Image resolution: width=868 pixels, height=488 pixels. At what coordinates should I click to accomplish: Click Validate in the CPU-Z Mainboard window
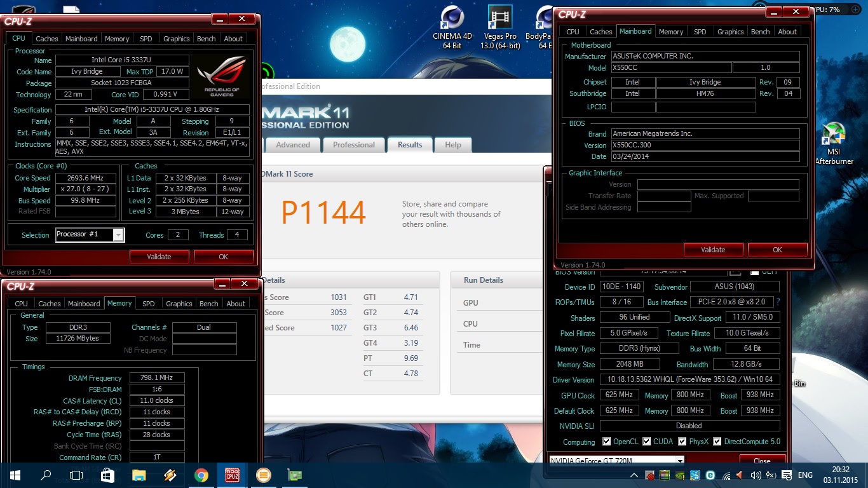[x=713, y=250]
